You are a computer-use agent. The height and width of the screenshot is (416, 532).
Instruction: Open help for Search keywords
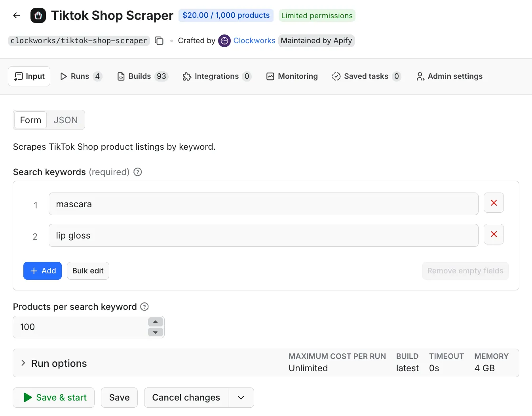pos(138,172)
